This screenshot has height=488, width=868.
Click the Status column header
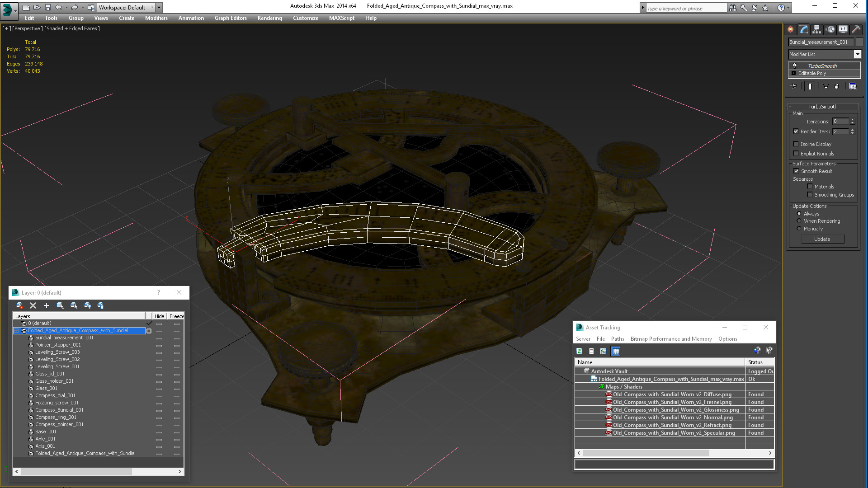[x=759, y=362]
